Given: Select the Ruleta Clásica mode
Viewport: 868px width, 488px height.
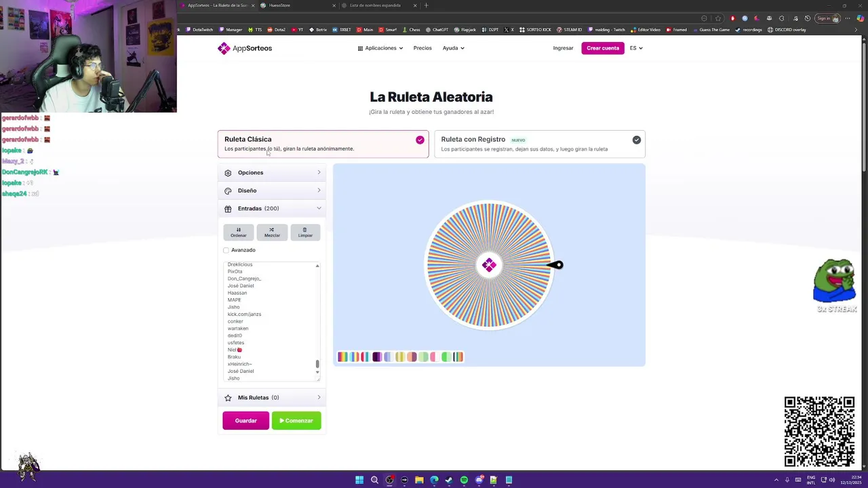Looking at the screenshot, I should tap(323, 144).
